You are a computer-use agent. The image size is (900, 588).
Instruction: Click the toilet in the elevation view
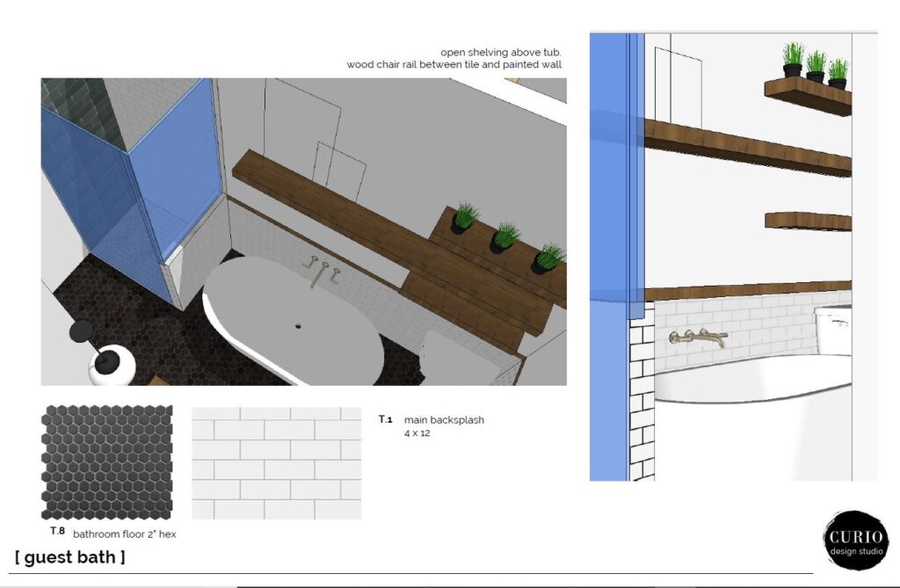pyautogui.click(x=831, y=330)
